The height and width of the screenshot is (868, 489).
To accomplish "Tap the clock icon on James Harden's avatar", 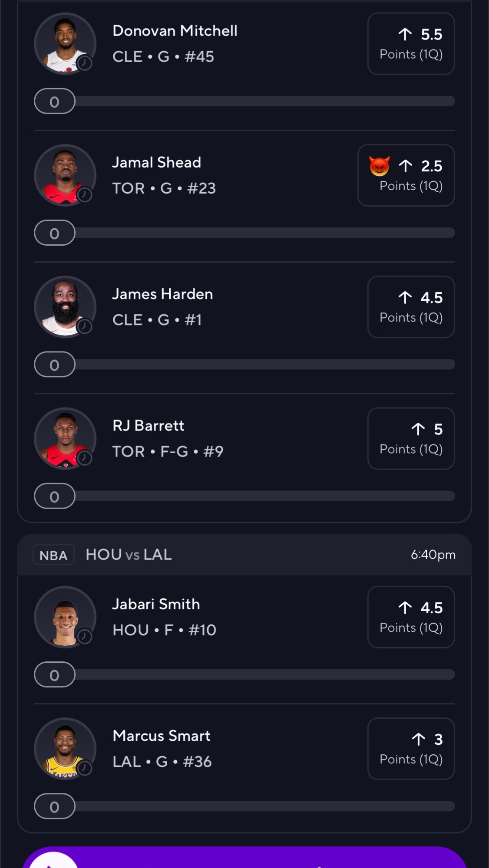I will 85,326.
